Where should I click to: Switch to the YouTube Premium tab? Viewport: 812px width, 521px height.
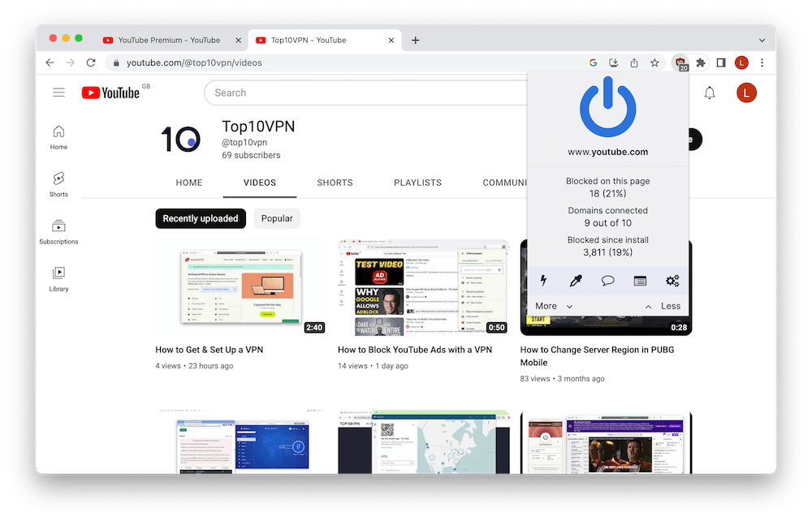[x=169, y=40]
